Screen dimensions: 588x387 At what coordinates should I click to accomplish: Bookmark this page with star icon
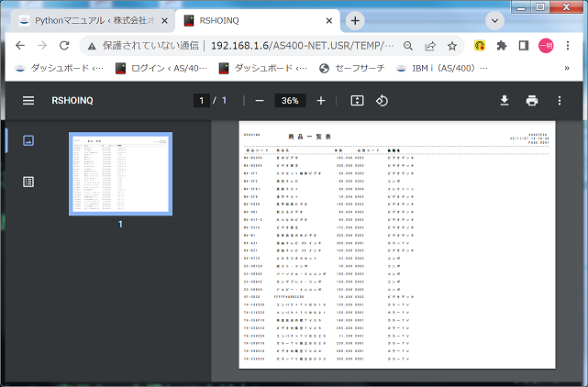tap(452, 45)
